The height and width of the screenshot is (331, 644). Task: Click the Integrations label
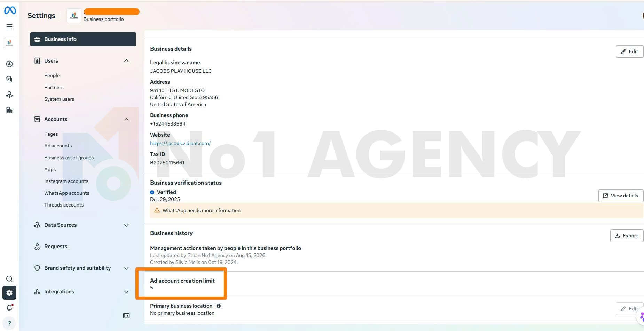tap(59, 292)
